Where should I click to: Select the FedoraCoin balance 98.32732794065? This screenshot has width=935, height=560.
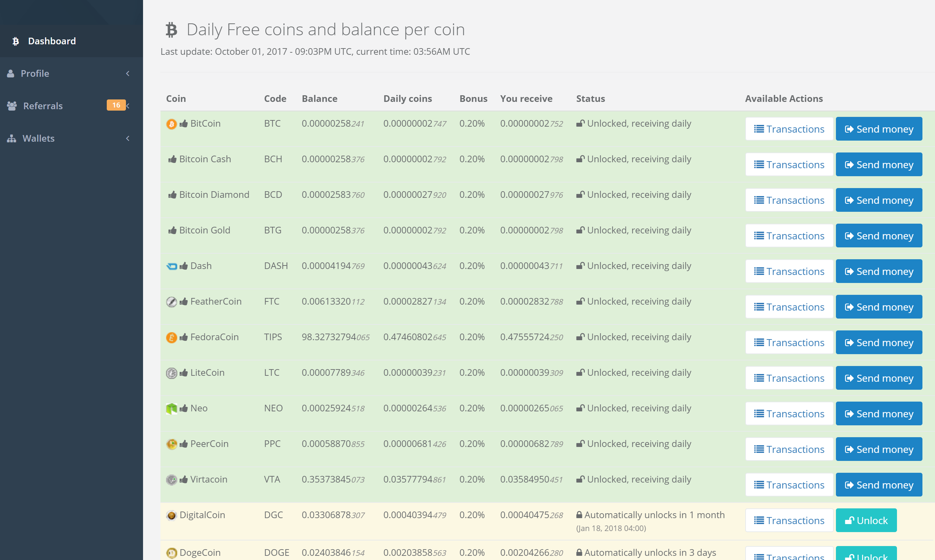335,337
